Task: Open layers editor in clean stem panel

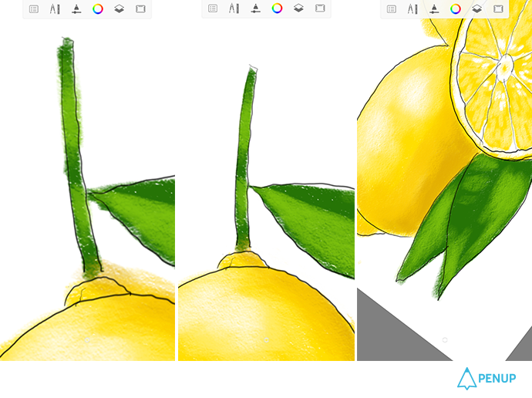Action: [x=298, y=8]
